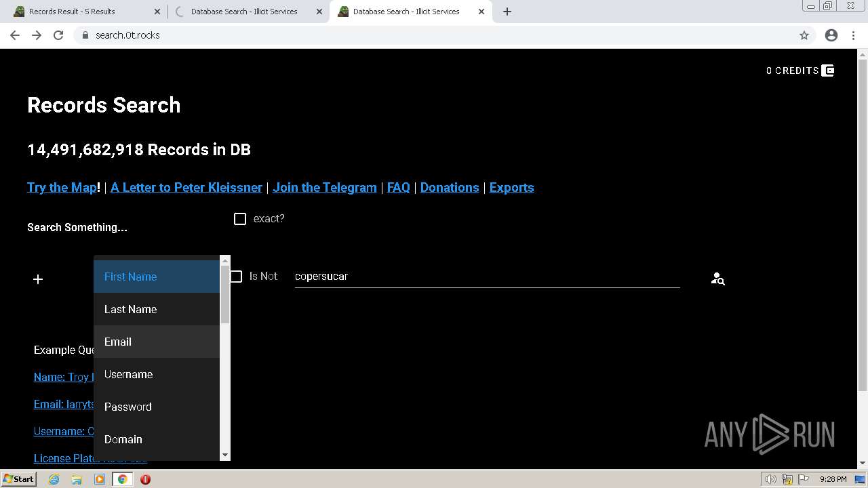Add a search field with plus icon

click(x=38, y=279)
